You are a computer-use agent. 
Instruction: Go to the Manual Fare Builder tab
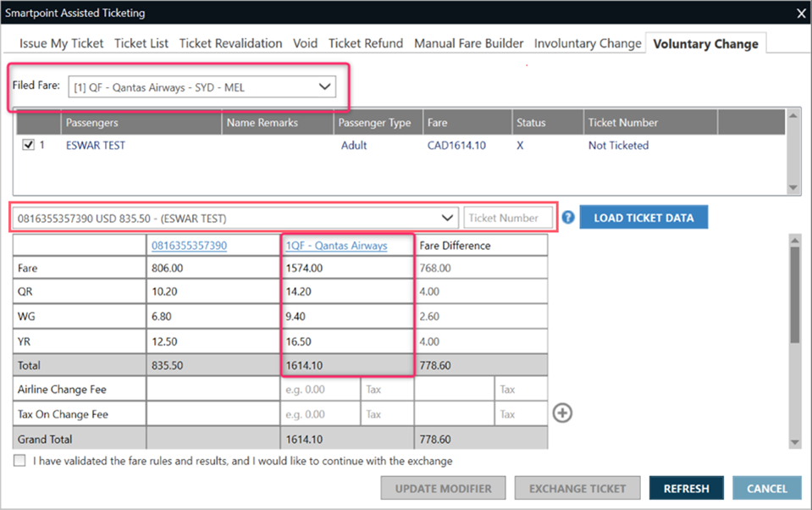pos(468,43)
